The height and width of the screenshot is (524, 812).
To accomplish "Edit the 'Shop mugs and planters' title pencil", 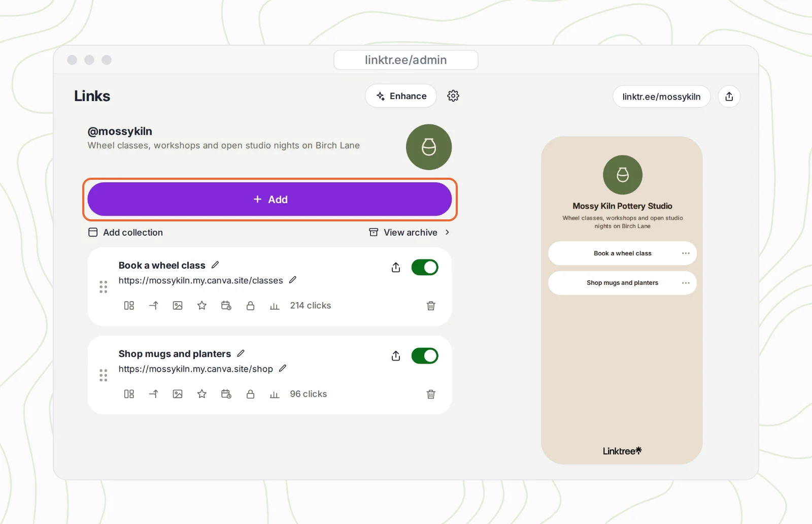I will (241, 353).
